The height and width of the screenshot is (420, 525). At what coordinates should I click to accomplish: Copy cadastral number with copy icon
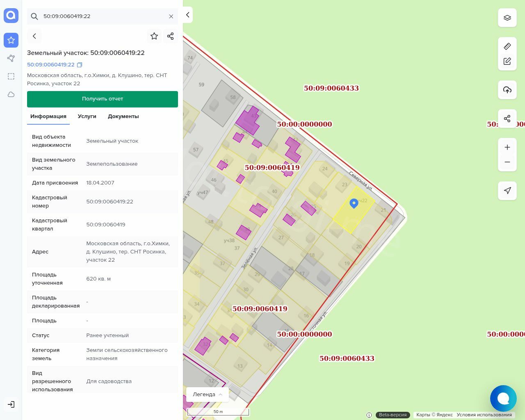coord(80,65)
